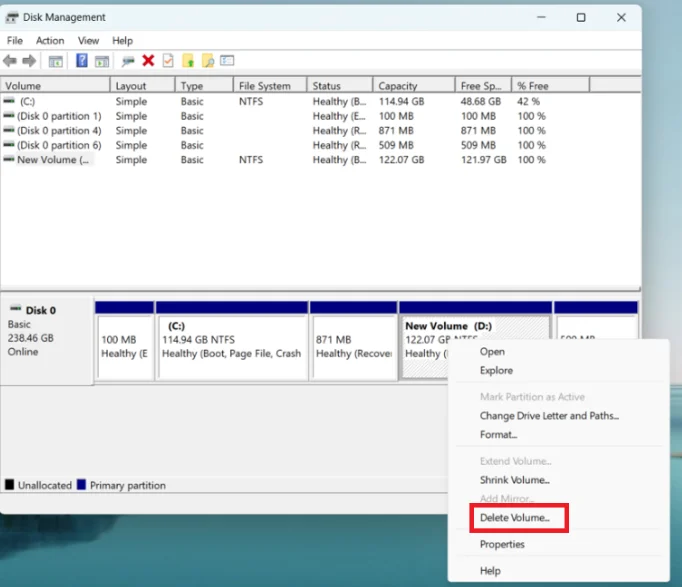682x587 pixels.
Task: Sort by the File System column header
Action: 270,86
